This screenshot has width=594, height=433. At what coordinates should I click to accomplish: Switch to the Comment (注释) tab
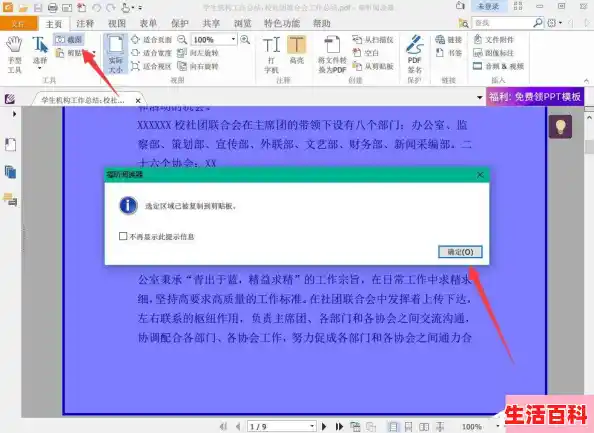pyautogui.click(x=85, y=23)
